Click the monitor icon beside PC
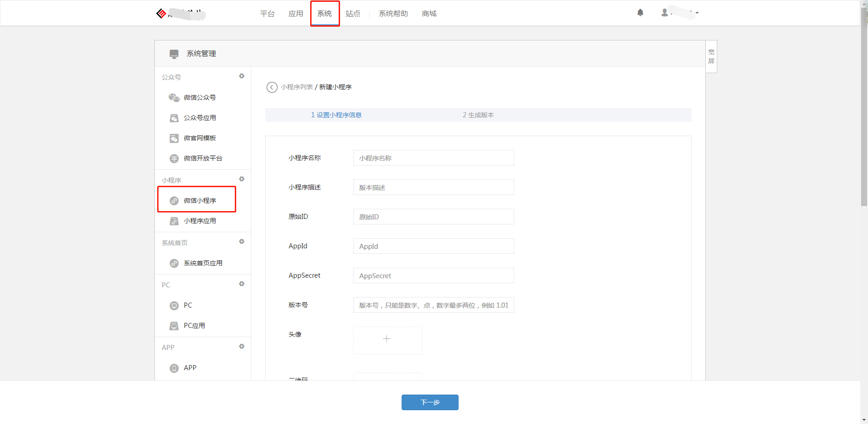The height and width of the screenshot is (424, 868). 174,305
